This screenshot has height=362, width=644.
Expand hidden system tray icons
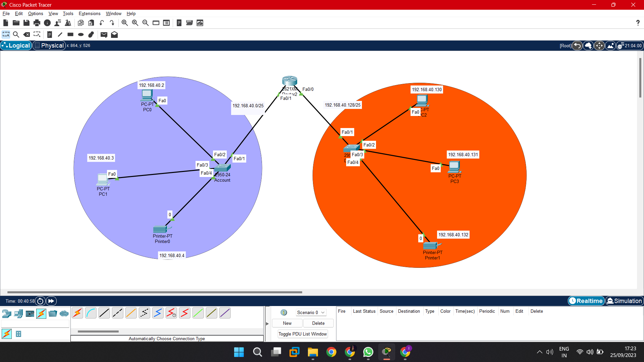pos(539,352)
